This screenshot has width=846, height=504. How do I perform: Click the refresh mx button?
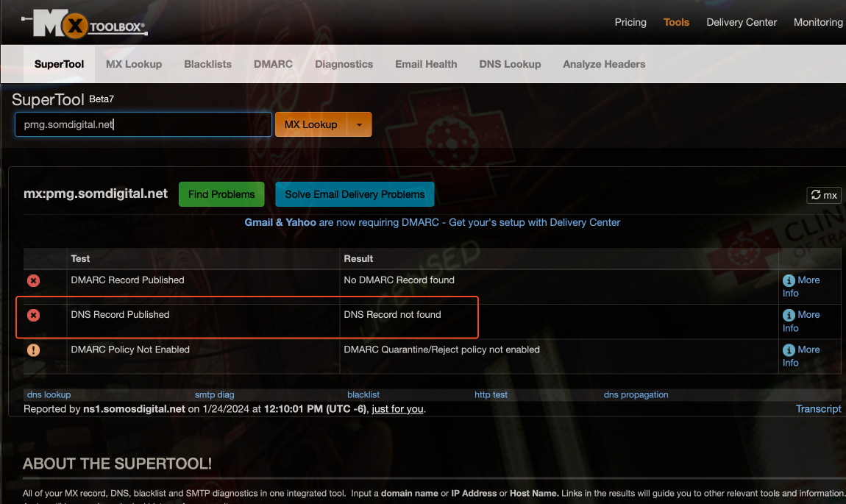[x=823, y=195]
